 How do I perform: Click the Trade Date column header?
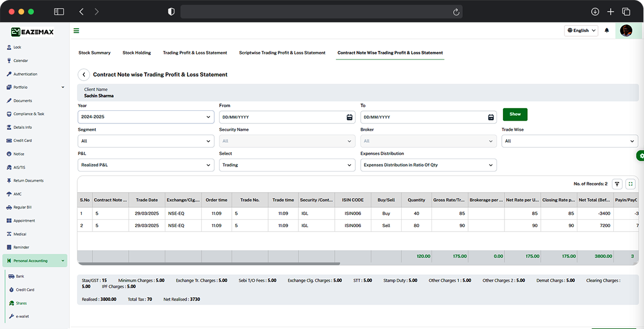point(147,200)
